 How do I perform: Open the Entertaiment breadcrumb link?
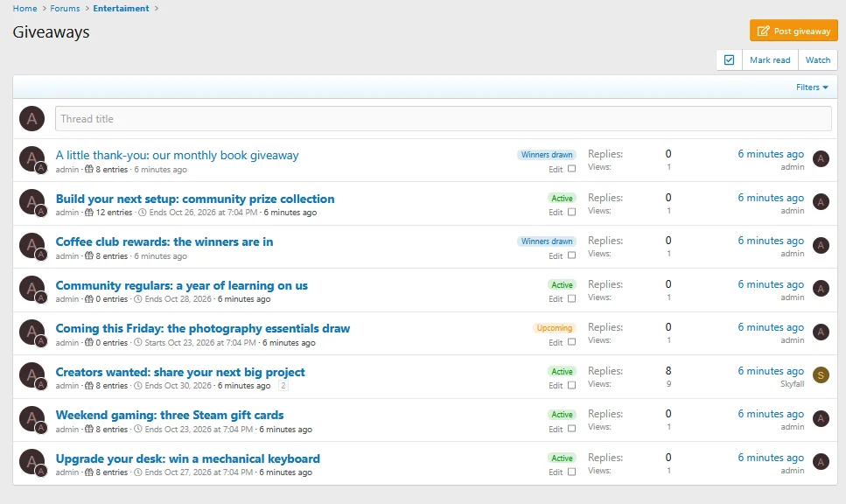click(x=121, y=8)
